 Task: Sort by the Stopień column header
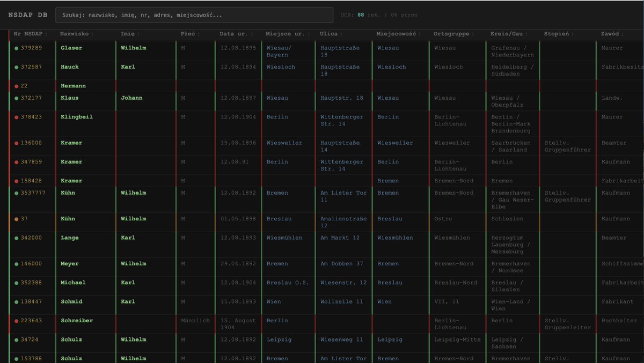coord(559,34)
